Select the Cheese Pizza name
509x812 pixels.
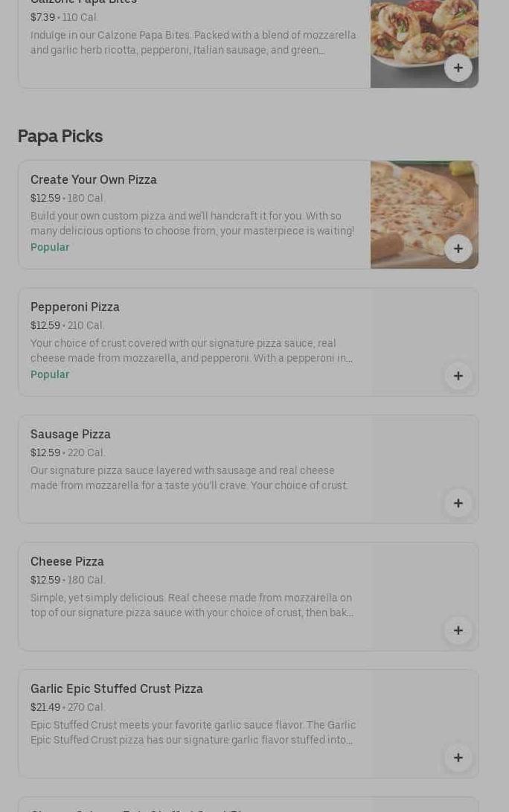tap(67, 561)
